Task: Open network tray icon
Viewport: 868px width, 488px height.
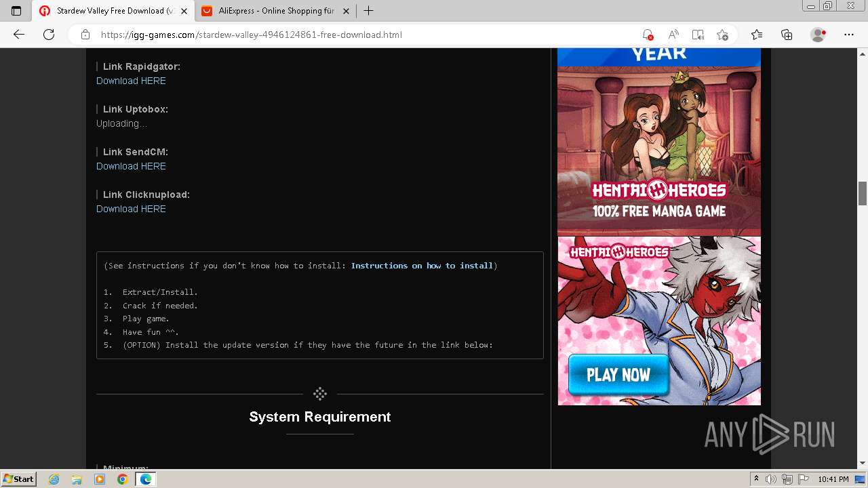Action: click(787, 479)
